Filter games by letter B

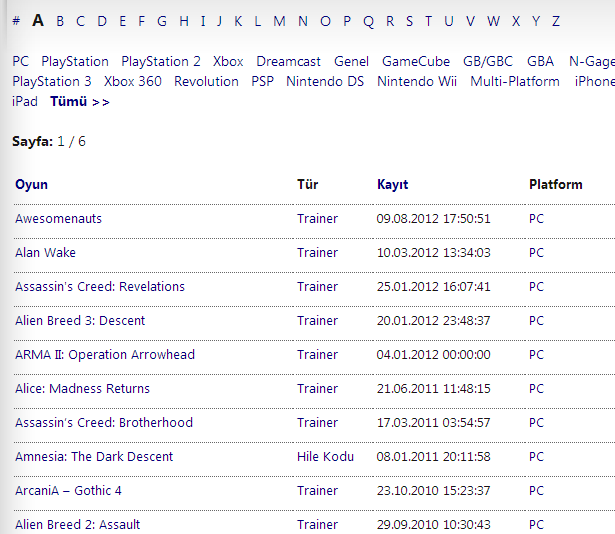click(x=60, y=21)
